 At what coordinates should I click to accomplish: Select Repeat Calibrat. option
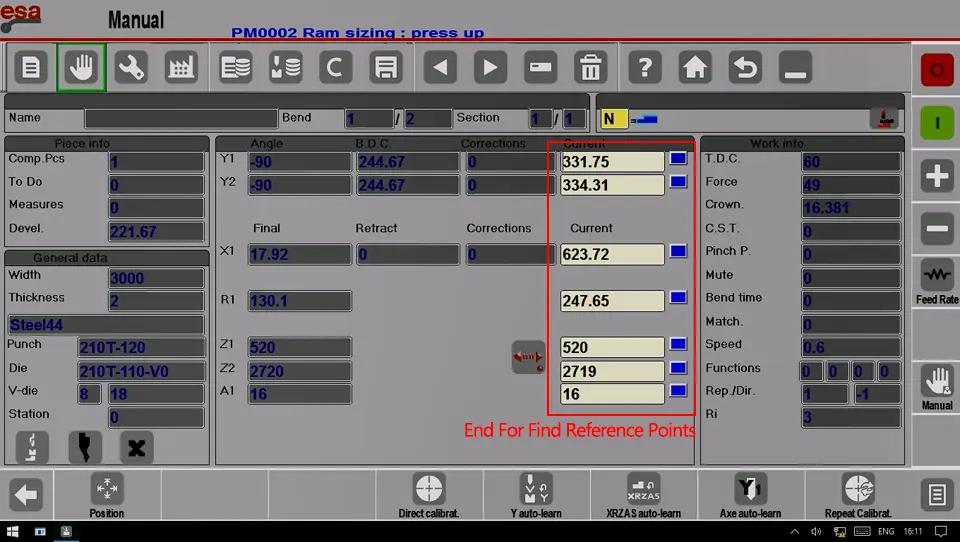858,495
